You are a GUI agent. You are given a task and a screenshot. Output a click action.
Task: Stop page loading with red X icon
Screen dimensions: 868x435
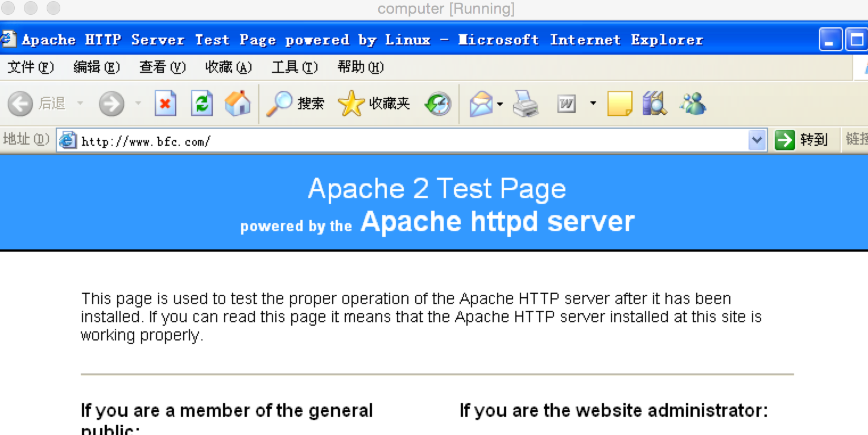pos(166,104)
